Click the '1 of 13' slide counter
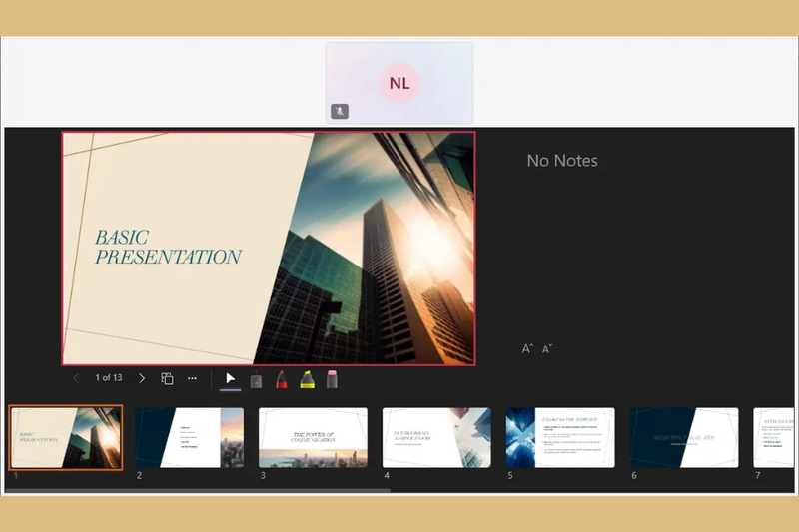 click(x=109, y=377)
